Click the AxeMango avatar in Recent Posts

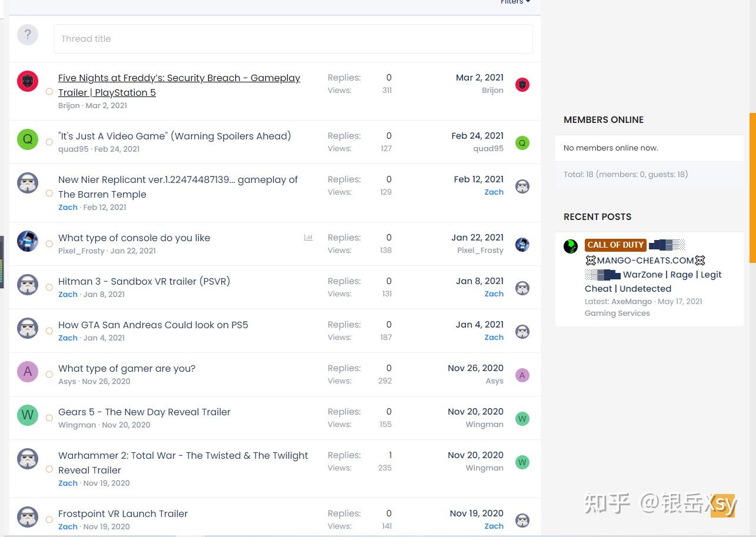pos(571,246)
